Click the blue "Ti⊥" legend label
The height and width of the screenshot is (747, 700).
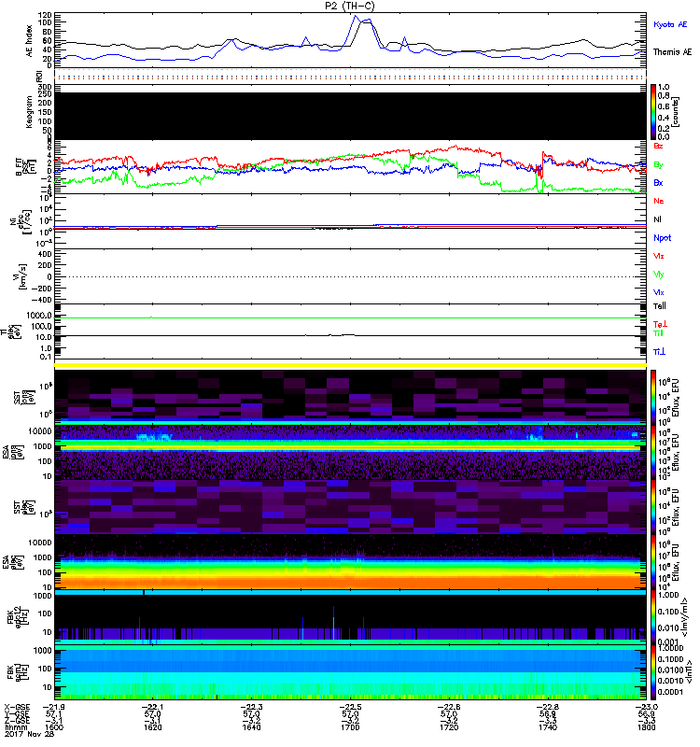click(x=659, y=352)
